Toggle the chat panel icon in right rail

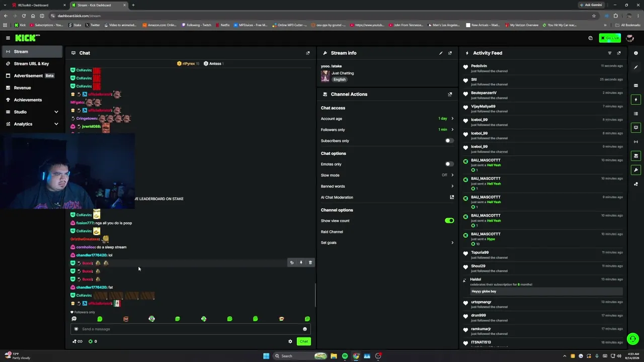(x=636, y=128)
